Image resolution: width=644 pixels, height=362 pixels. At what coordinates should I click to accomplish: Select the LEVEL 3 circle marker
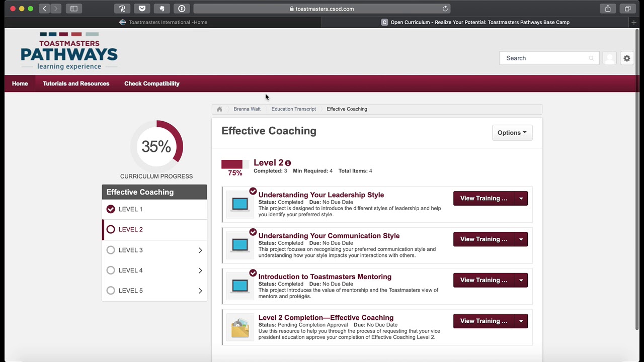coord(111,250)
